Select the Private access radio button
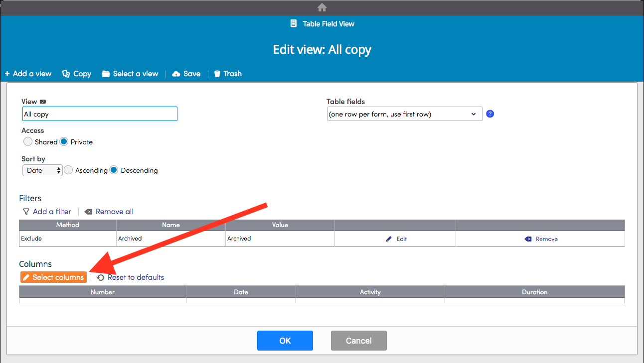Screen dimensions: 644x363 (x=64, y=141)
